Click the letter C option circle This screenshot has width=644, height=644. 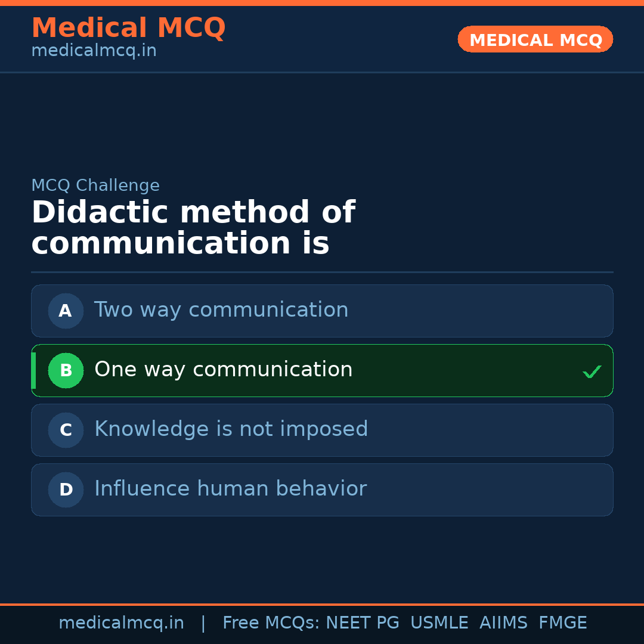tap(66, 430)
